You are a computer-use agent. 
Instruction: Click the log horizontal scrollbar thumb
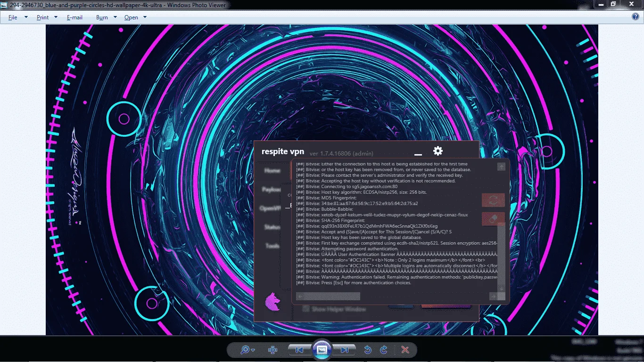click(x=332, y=296)
